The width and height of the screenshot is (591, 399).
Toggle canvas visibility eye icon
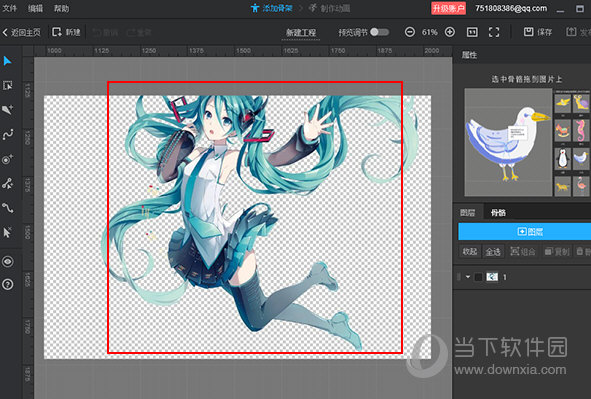8,261
